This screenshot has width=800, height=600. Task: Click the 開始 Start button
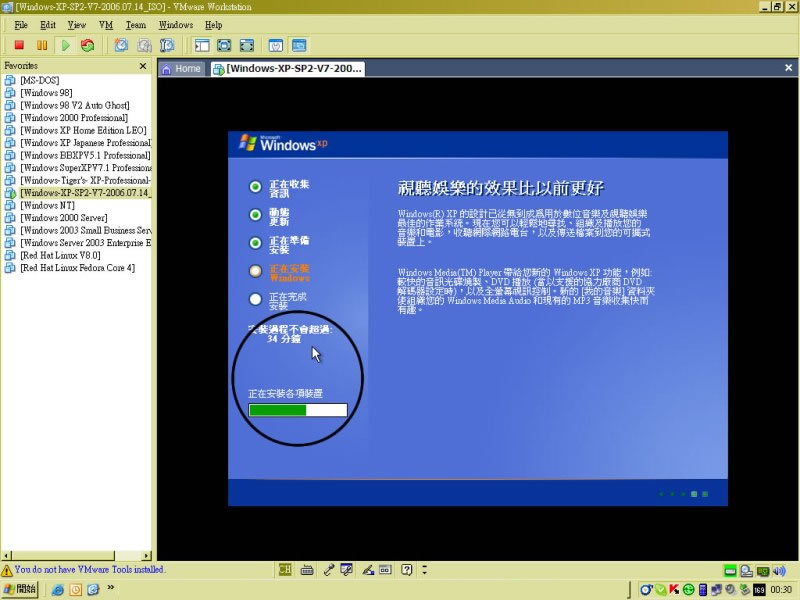pos(20,589)
